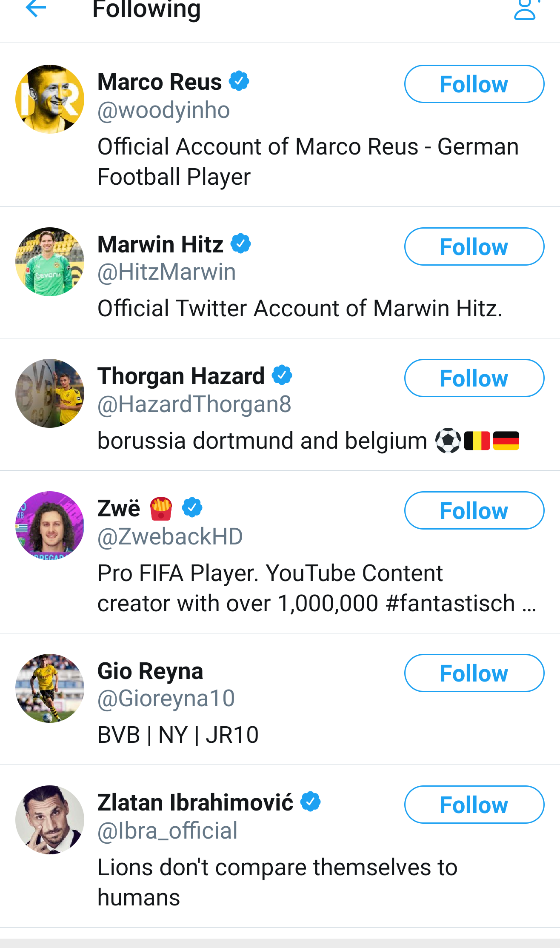Tap Marwin Hitz verified badge
The width and height of the screenshot is (560, 948).
[241, 243]
